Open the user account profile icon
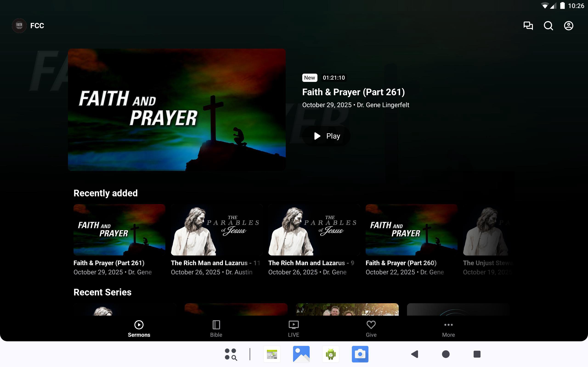Viewport: 588px width, 367px height. 568,25
